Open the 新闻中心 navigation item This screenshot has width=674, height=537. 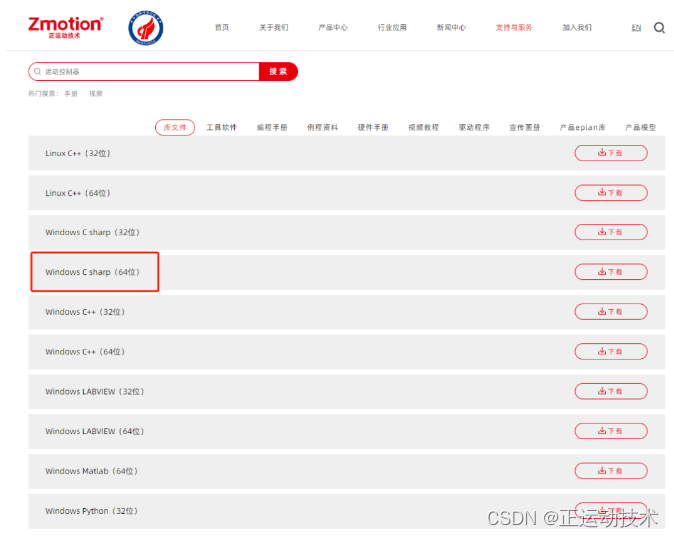coord(451,28)
